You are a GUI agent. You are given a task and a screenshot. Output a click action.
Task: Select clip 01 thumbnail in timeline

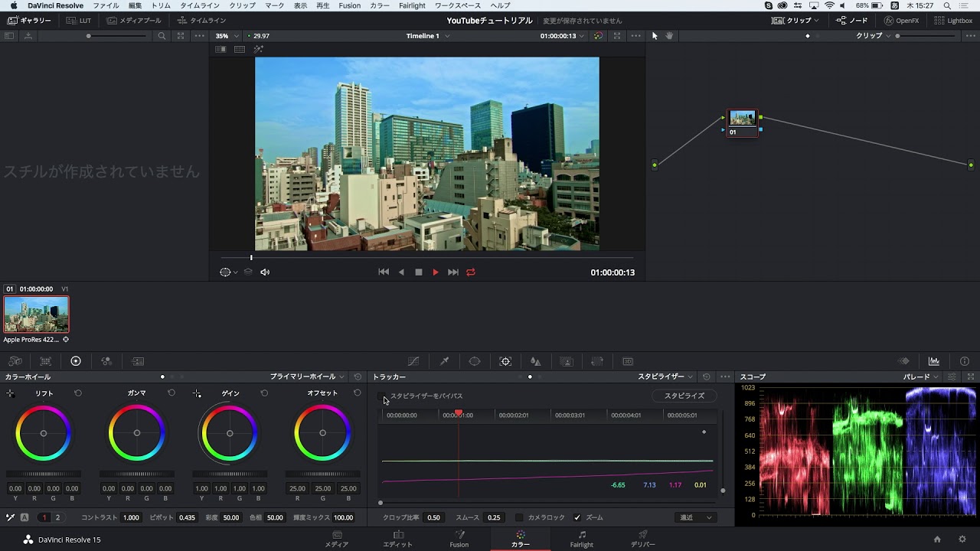point(36,315)
